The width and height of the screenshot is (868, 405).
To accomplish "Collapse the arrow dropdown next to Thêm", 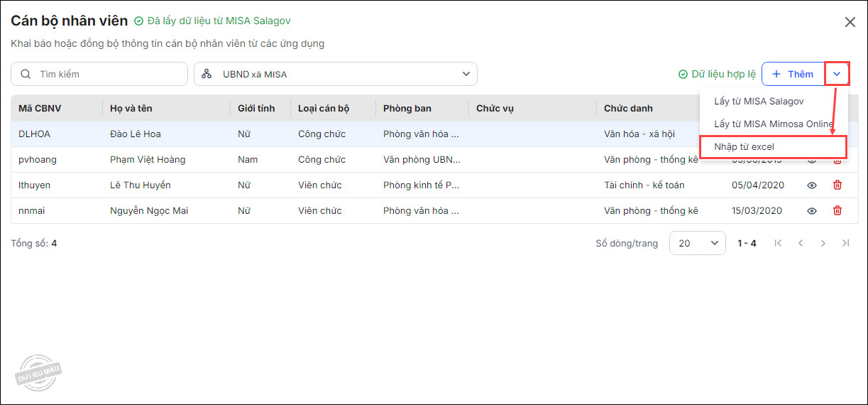I will pyautogui.click(x=837, y=74).
